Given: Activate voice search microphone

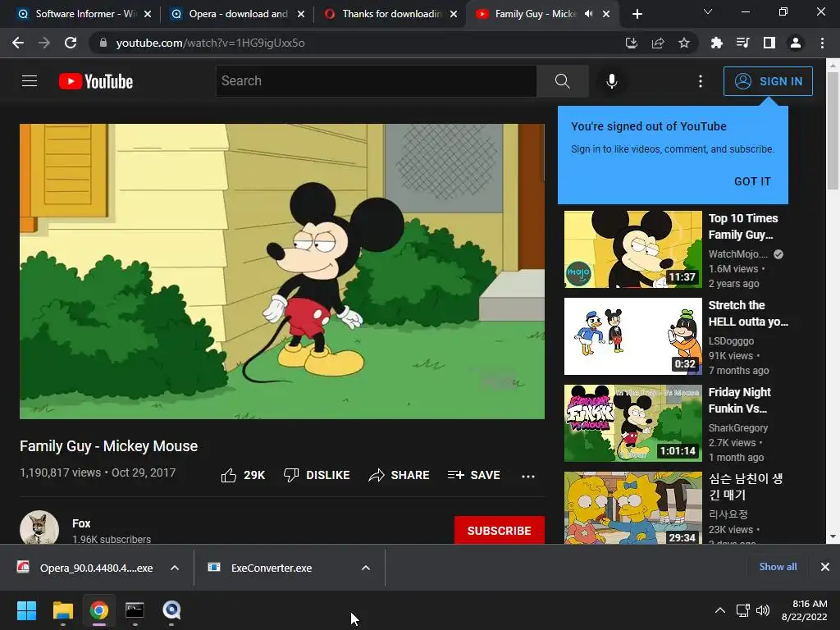Looking at the screenshot, I should coord(611,81).
